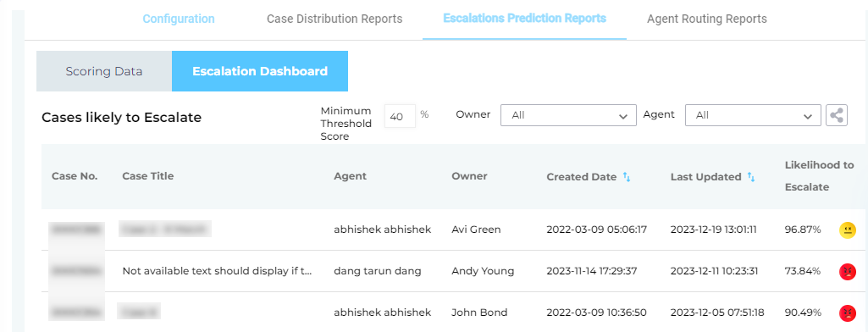
Task: Click yellow neutral face emoji for 96.87% case
Action: [847, 230]
